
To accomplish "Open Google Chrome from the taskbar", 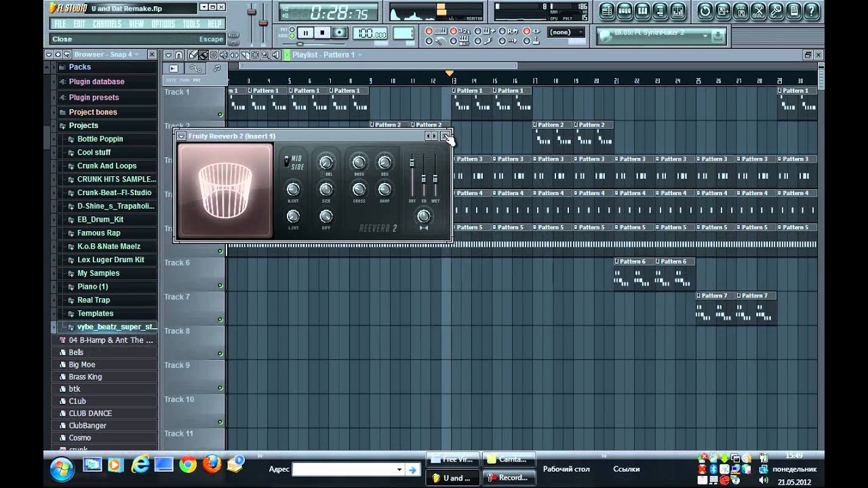I will 188,465.
